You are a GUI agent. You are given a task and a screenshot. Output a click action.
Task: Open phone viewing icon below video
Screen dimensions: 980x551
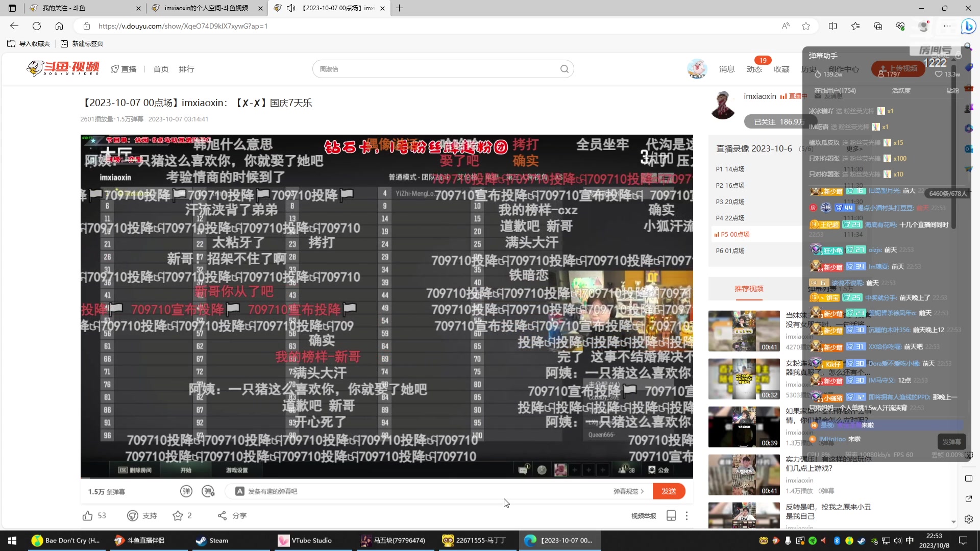671,516
